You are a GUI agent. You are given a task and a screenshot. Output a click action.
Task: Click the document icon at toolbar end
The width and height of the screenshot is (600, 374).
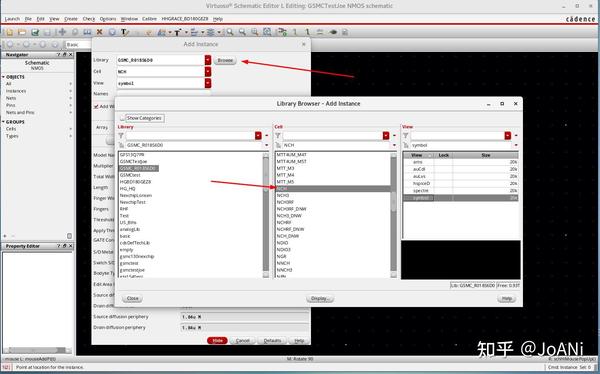tap(345, 33)
